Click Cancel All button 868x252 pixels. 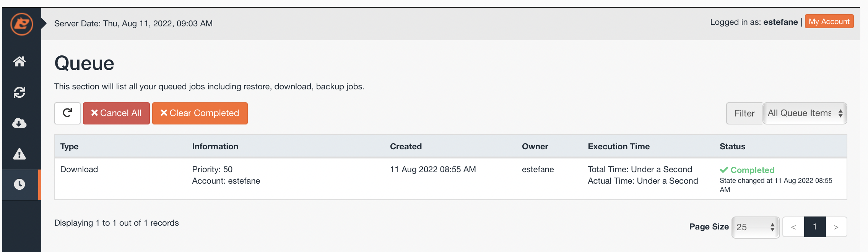[x=116, y=113]
